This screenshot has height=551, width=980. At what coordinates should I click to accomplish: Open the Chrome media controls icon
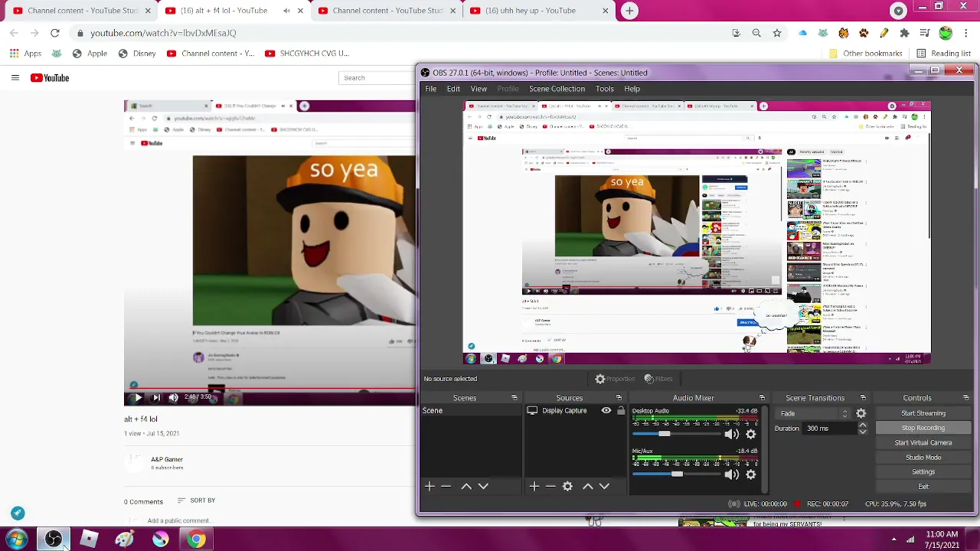pos(925,33)
